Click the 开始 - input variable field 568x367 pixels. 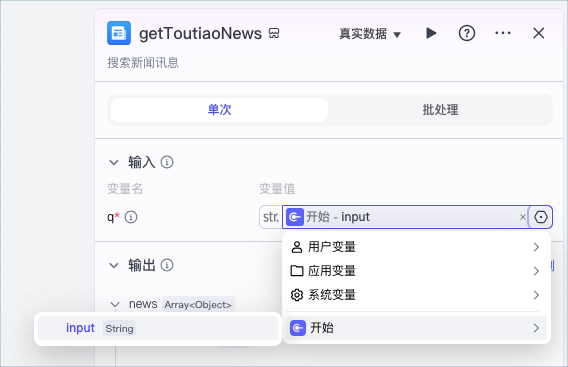405,217
